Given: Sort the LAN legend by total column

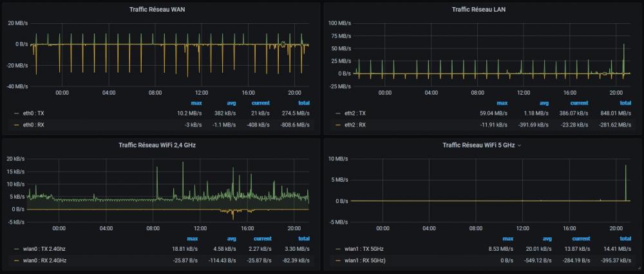Looking at the screenshot, I should tap(625, 103).
